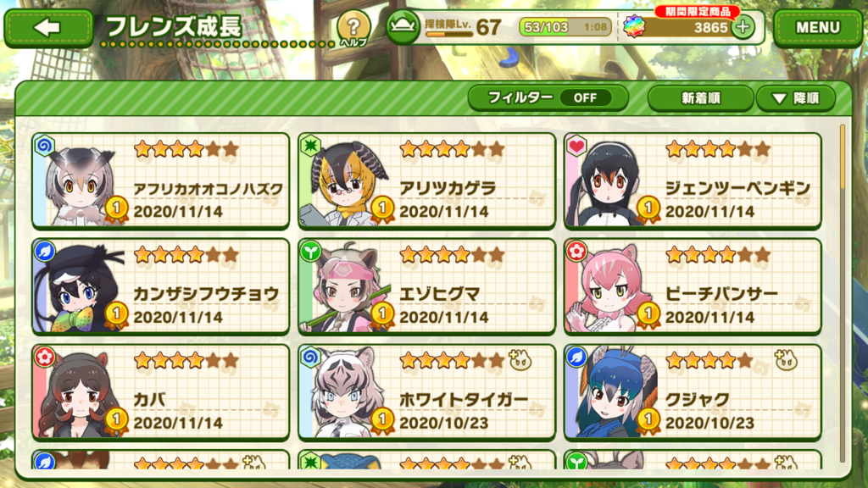This screenshot has height=488, width=868.
Task: Choose the カバ friend card
Action: tap(160, 392)
